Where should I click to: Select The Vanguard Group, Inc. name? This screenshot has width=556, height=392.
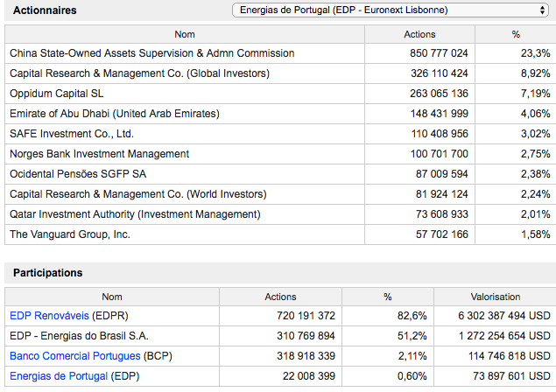pos(70,234)
